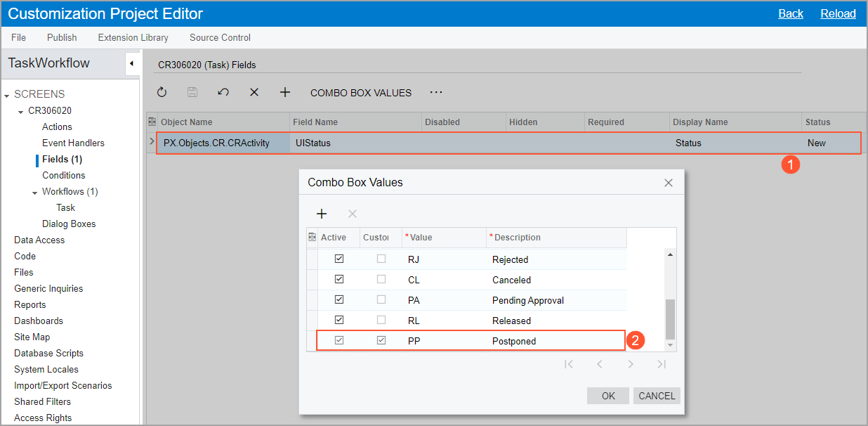
Task: Toggle Active checkbox for Rejected row
Action: tap(339, 259)
